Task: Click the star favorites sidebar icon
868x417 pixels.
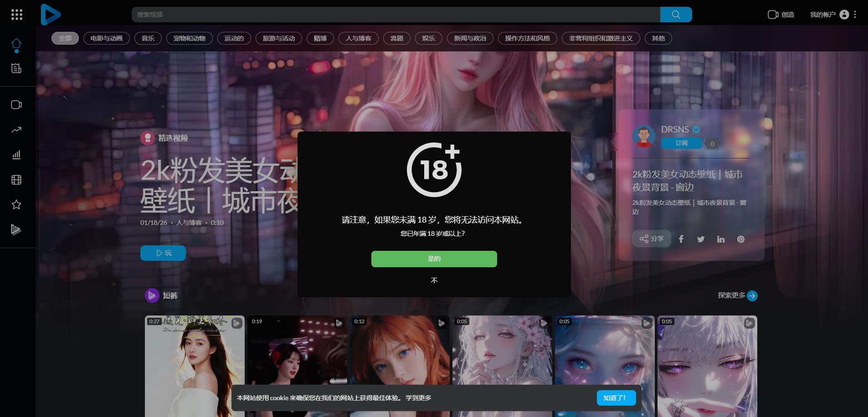Action: (16, 204)
